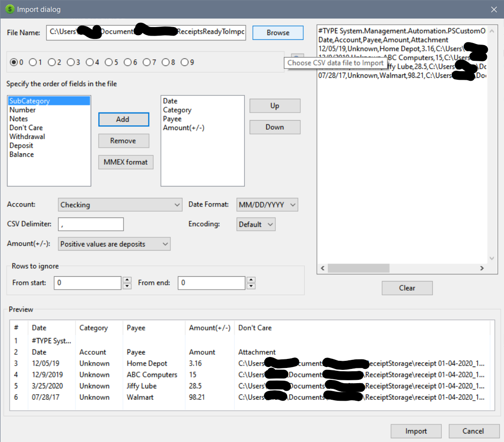Decrease From start rows value
The image size is (504, 442).
point(127,286)
